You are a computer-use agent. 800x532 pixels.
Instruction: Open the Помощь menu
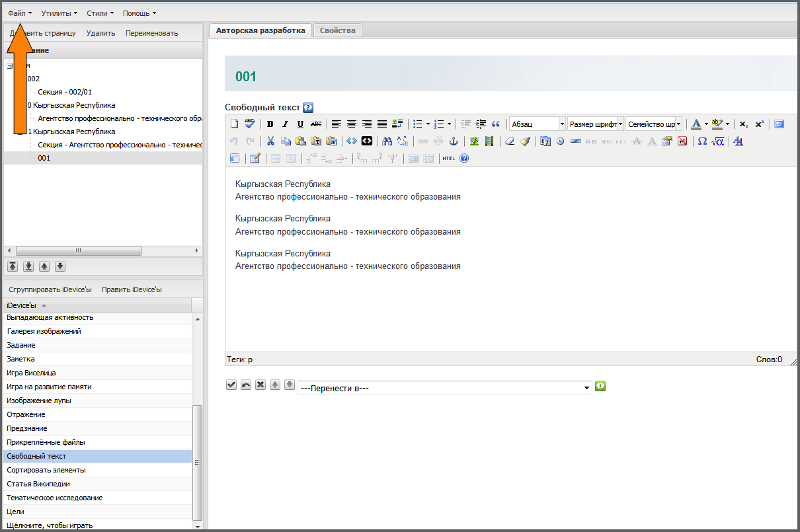coord(140,13)
